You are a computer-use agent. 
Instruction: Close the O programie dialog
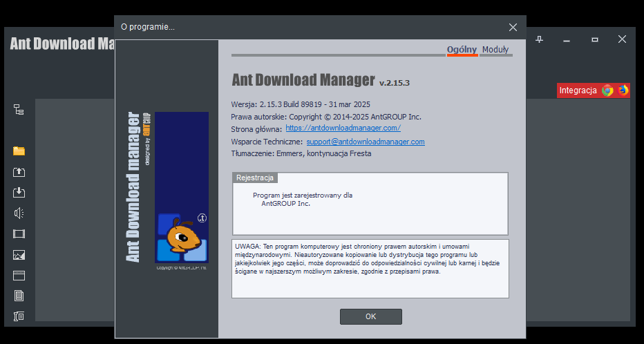click(x=513, y=27)
